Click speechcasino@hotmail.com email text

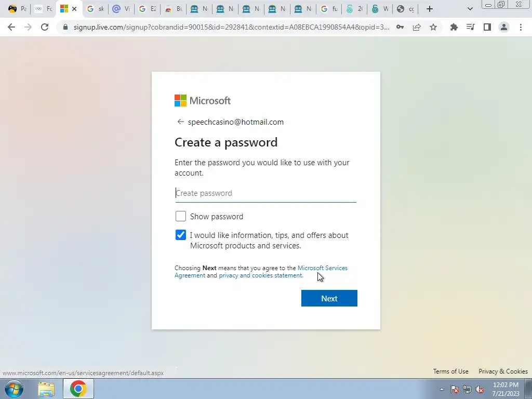pyautogui.click(x=236, y=122)
